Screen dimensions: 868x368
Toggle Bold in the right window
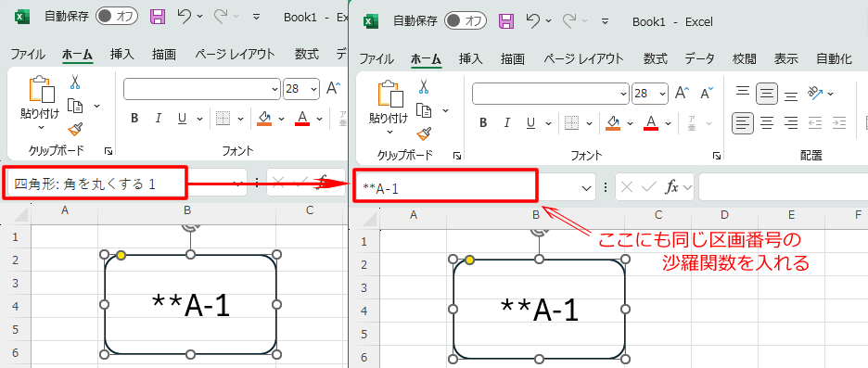483,122
